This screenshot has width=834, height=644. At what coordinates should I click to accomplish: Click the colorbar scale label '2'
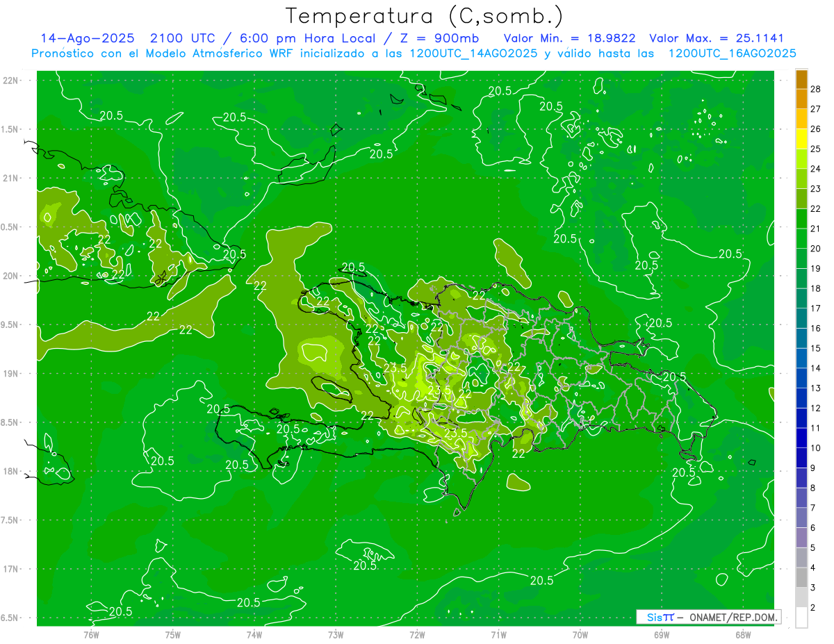coord(813,608)
